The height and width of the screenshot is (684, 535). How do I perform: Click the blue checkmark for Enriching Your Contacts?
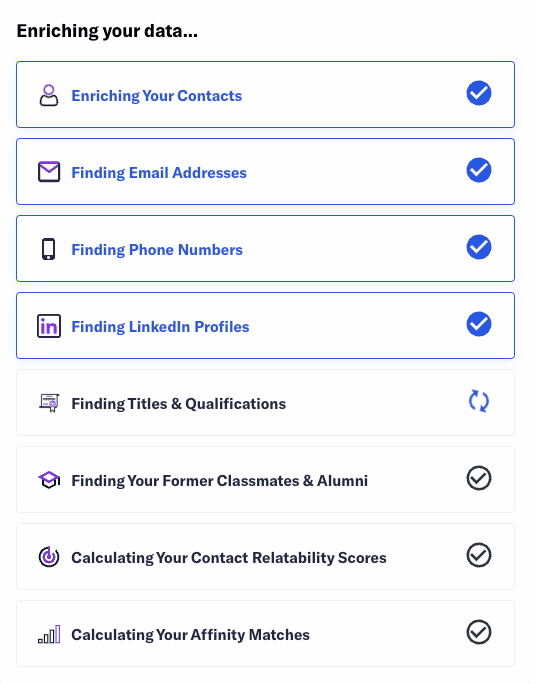pyautogui.click(x=479, y=93)
